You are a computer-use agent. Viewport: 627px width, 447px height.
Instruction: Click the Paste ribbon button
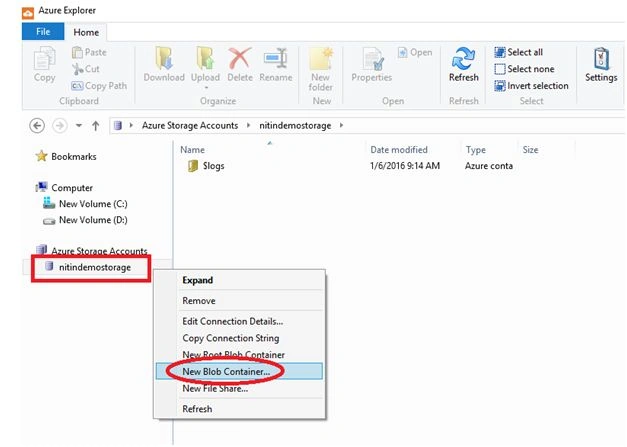coord(89,52)
